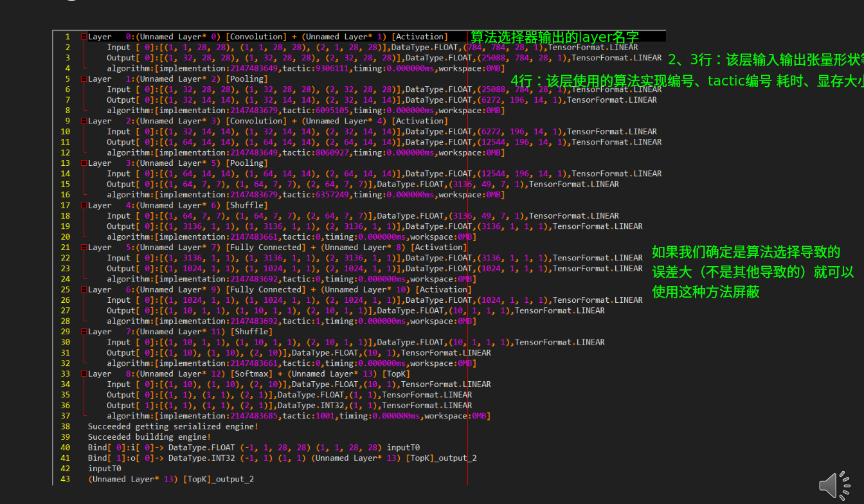
Task: Collapse Layer 5 Fully Connected block
Action: [84, 248]
